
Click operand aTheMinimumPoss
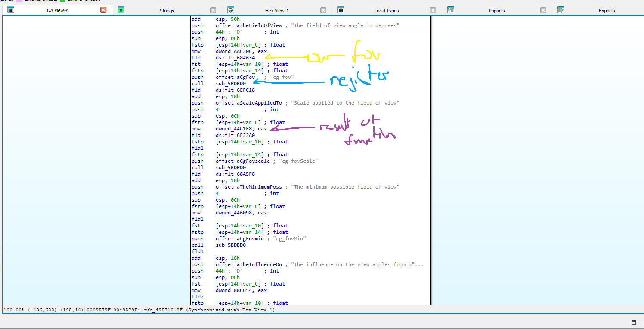259,187
